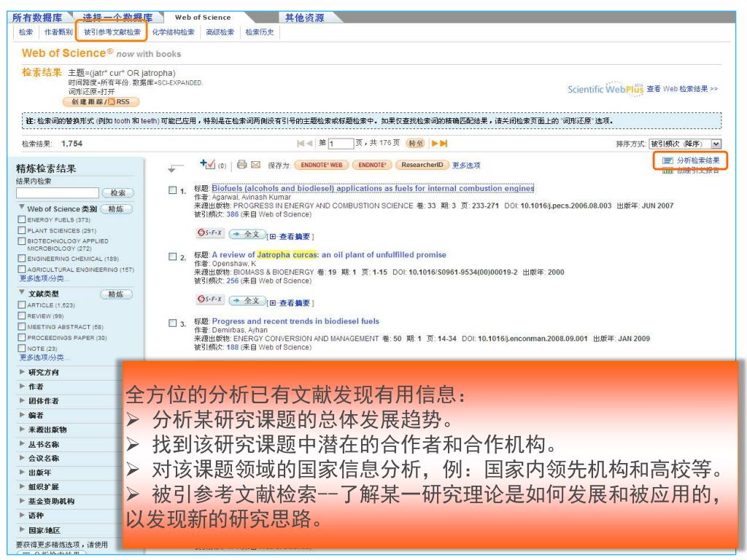Select checkbox for result 3
The width and height of the screenshot is (747, 560).
tap(172, 323)
